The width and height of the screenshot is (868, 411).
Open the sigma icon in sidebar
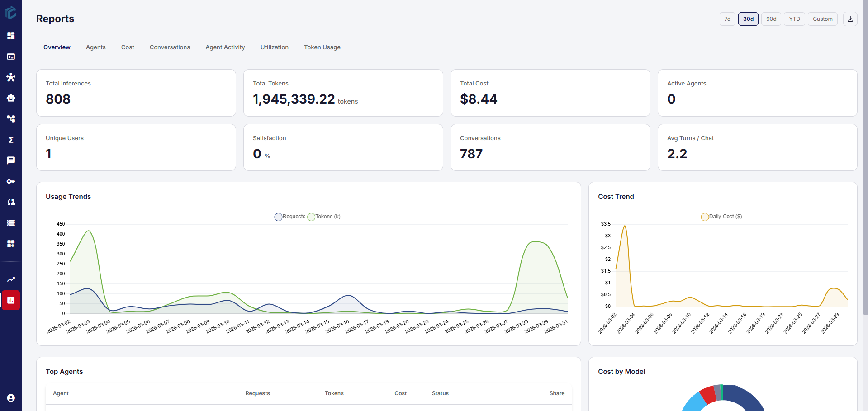click(x=11, y=140)
